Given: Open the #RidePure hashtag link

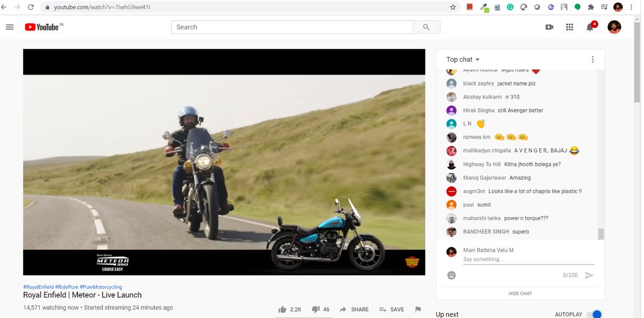Looking at the screenshot, I should click(x=67, y=287).
